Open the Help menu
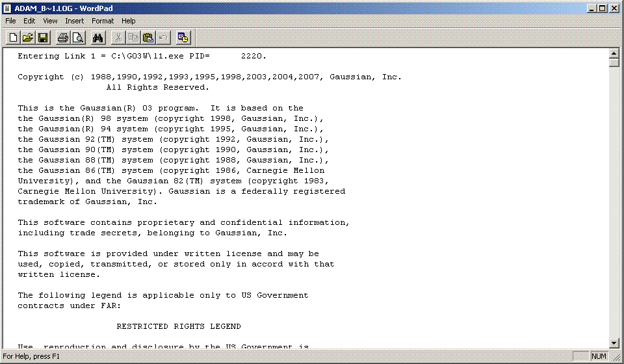624x364 pixels. click(x=128, y=21)
